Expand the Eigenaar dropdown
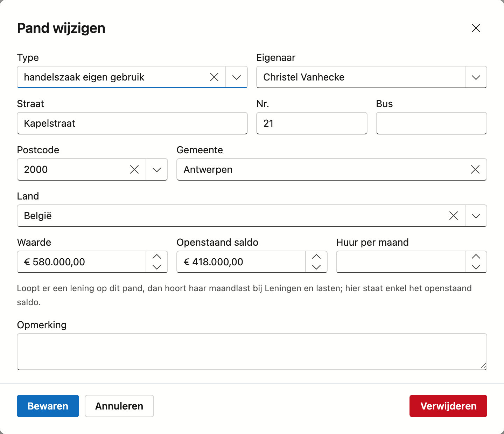The height and width of the screenshot is (434, 504). coord(476,77)
